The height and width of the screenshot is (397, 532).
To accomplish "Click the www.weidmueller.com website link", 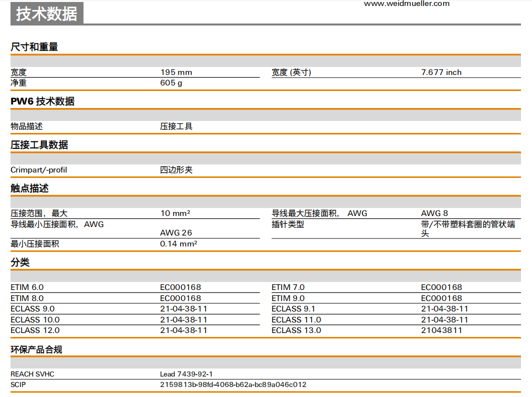I will (406, 4).
